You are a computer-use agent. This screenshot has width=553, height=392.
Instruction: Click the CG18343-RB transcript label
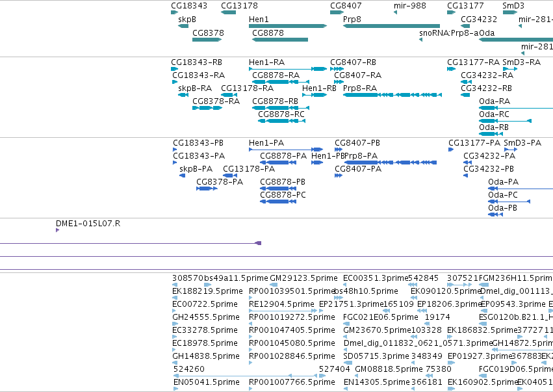pyautogui.click(x=196, y=62)
